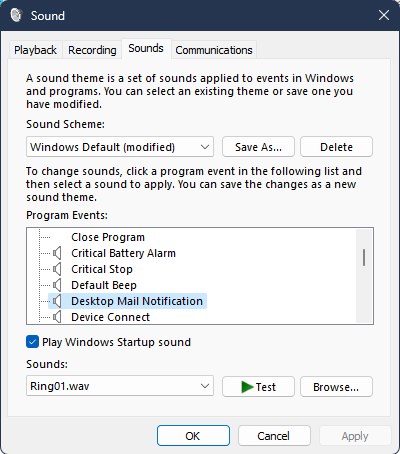The width and height of the screenshot is (400, 454).
Task: Click speaker icon beside Critical Stop
Action: [57, 269]
